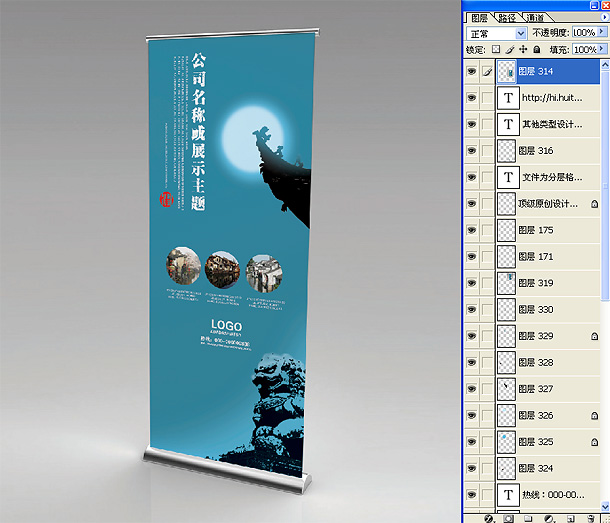610x523 pixels.
Task: Click lock icon on 图层 325
Action: [594, 442]
